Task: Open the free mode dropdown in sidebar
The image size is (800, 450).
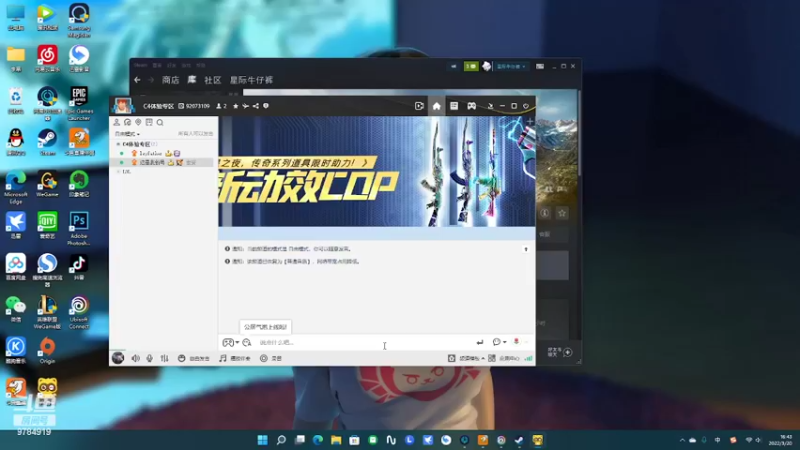Action: 127,134
